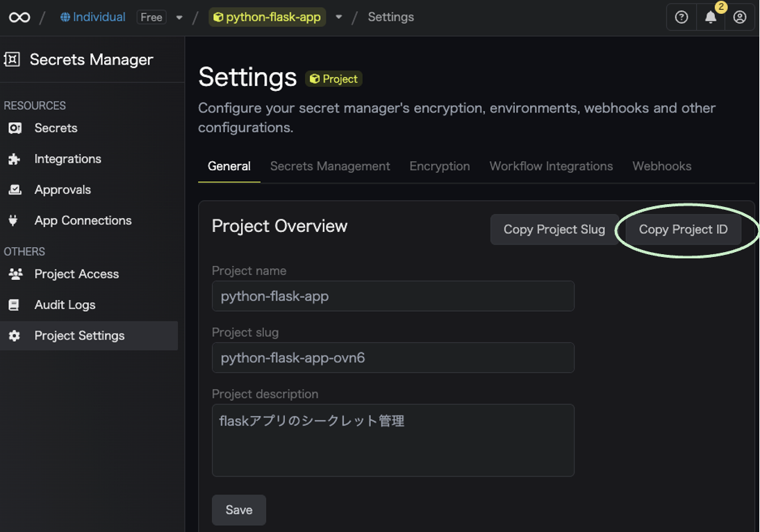760x532 pixels.
Task: Open the help question mark icon
Action: point(681,17)
